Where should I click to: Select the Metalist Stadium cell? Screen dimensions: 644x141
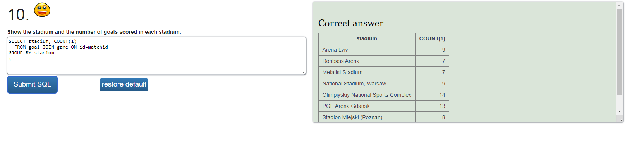[367, 72]
